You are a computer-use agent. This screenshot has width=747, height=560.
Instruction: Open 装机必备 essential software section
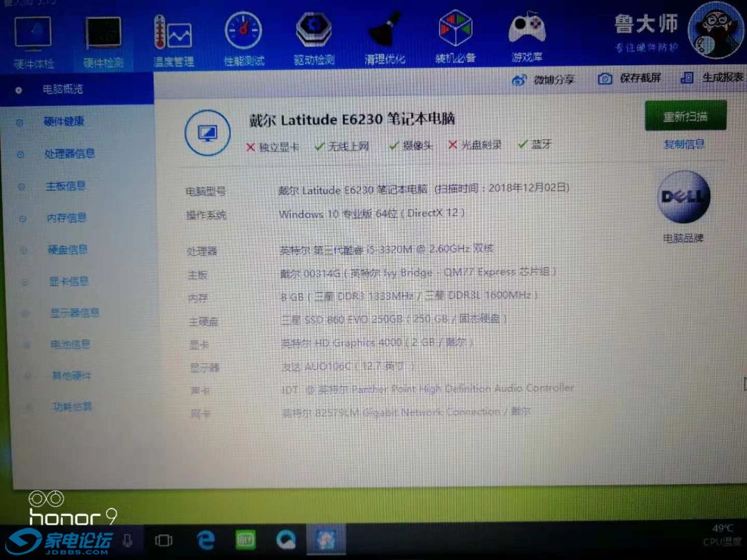(x=456, y=37)
